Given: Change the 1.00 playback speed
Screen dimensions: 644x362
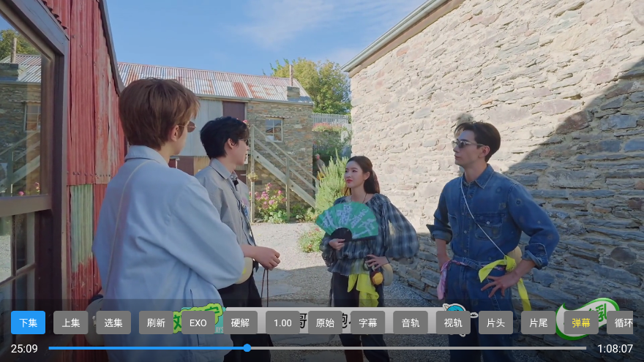Looking at the screenshot, I should tap(282, 323).
